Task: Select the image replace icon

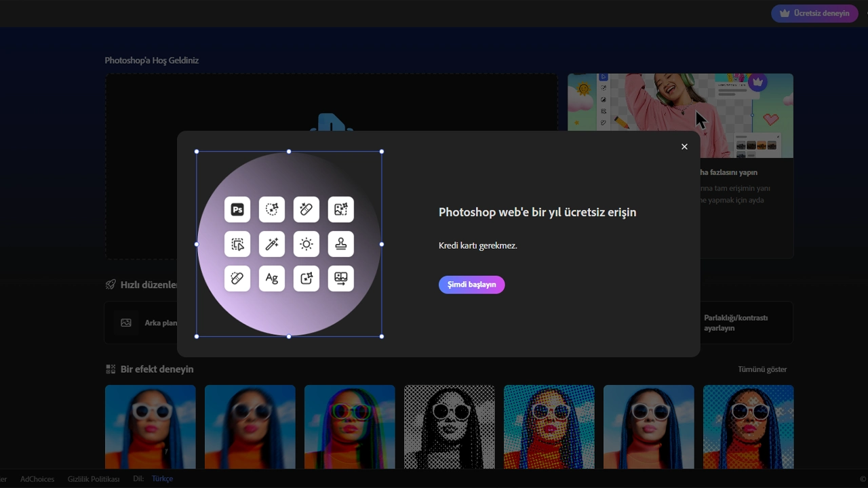Action: click(x=341, y=279)
